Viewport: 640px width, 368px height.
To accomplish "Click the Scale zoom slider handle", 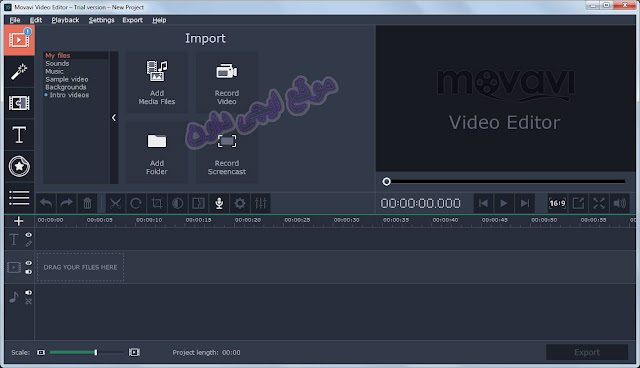I will click(96, 352).
